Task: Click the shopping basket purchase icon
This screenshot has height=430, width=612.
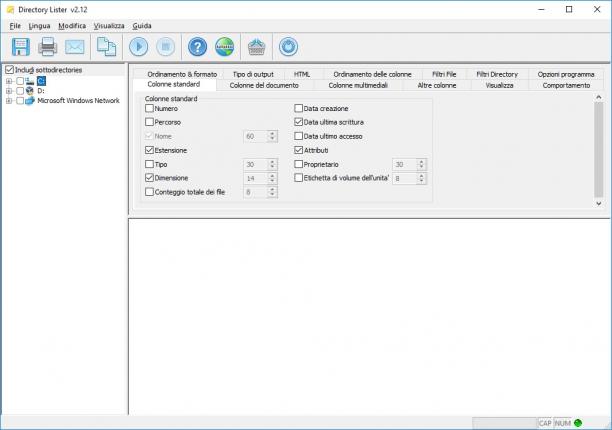Action: [256, 47]
